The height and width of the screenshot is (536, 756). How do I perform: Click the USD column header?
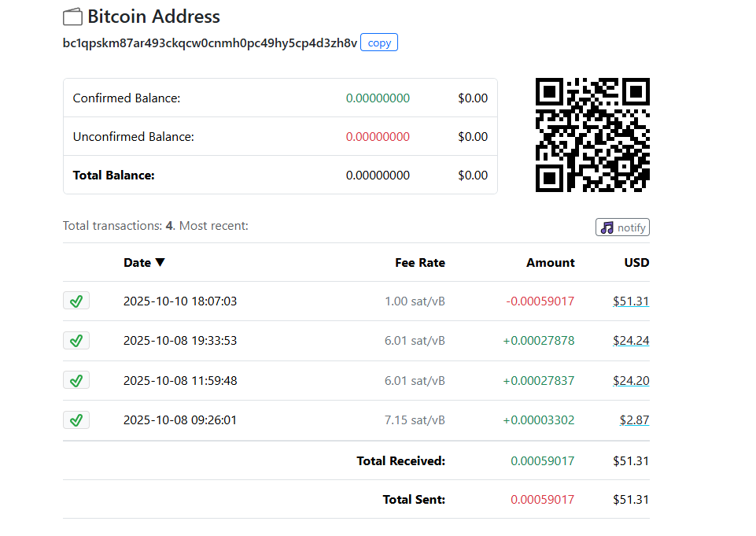[x=636, y=263]
